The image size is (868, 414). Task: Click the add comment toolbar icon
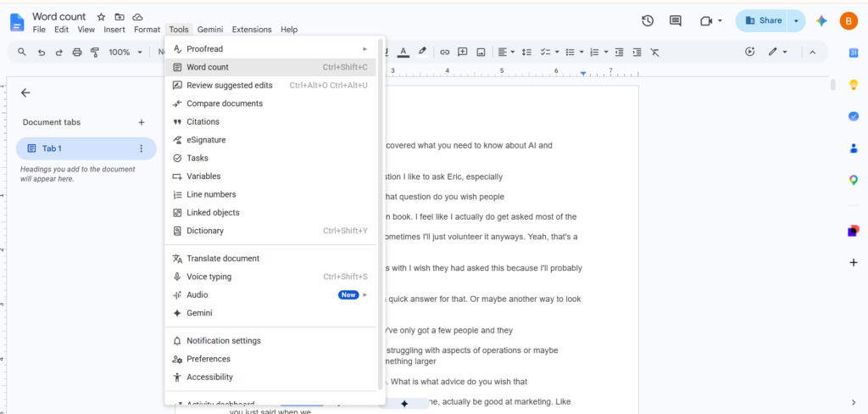(462, 52)
